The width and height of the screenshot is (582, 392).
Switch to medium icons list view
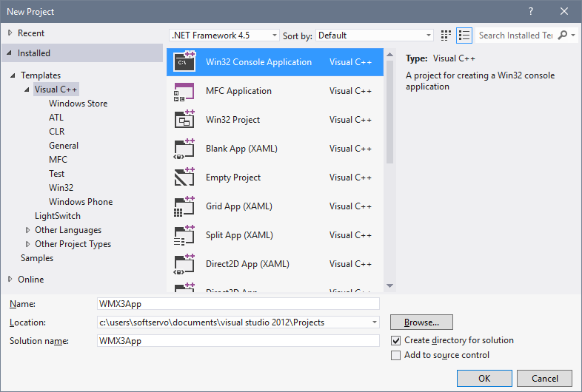pos(464,36)
